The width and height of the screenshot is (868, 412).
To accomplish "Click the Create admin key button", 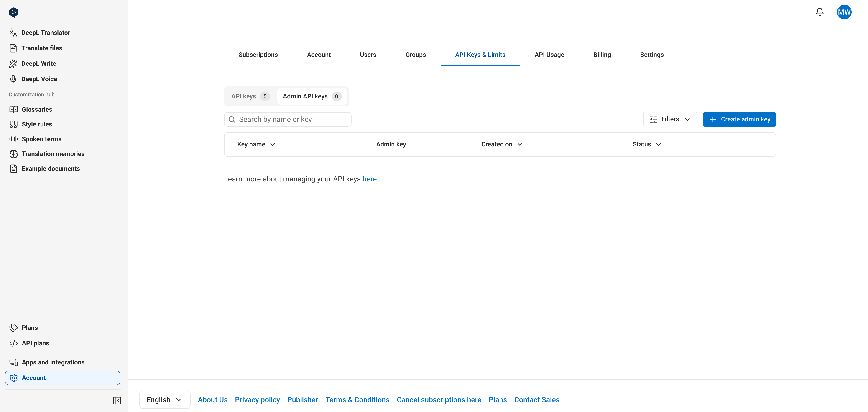I will pyautogui.click(x=739, y=119).
